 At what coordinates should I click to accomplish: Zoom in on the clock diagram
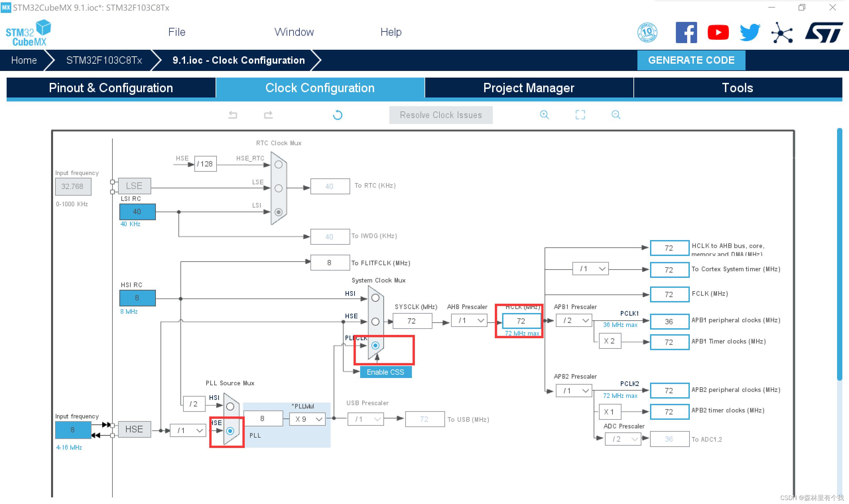tap(544, 114)
